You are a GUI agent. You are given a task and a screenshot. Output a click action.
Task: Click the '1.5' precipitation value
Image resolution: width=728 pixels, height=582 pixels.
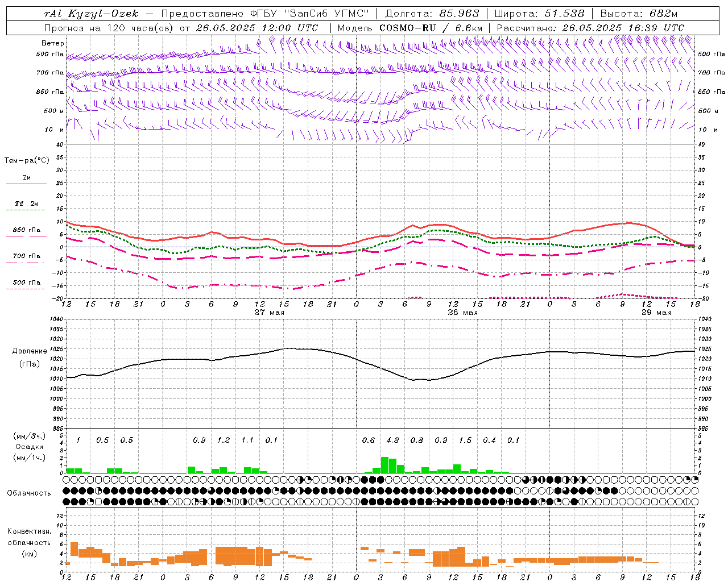click(465, 440)
